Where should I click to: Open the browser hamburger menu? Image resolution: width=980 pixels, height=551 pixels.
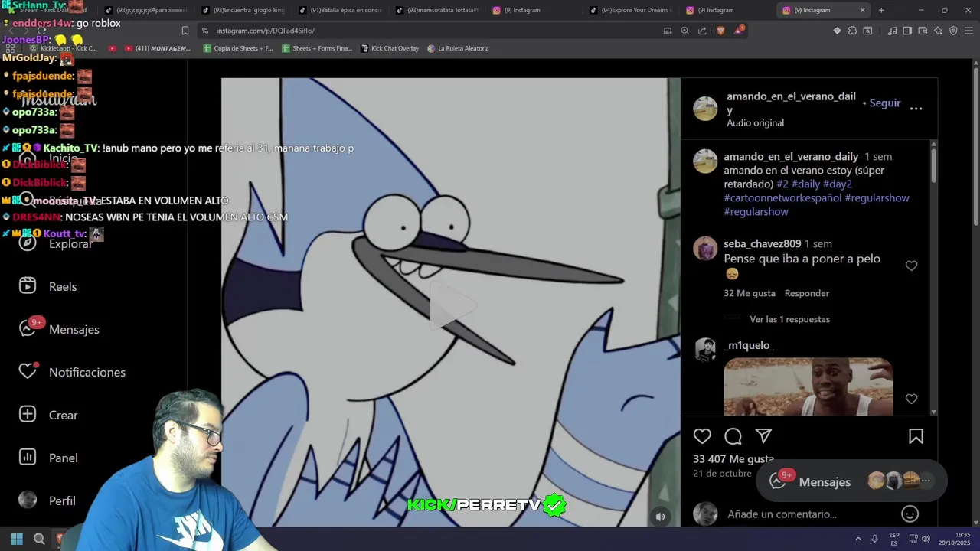(969, 31)
